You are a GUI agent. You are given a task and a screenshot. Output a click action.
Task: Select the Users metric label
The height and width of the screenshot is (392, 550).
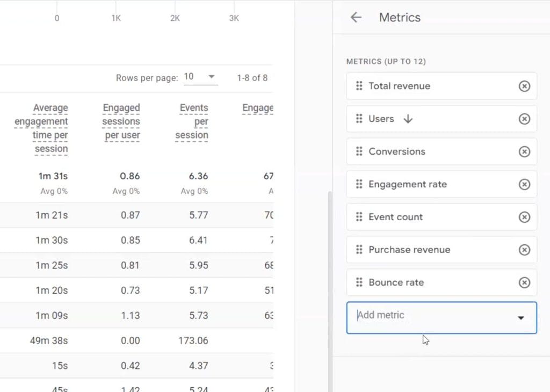(x=381, y=119)
